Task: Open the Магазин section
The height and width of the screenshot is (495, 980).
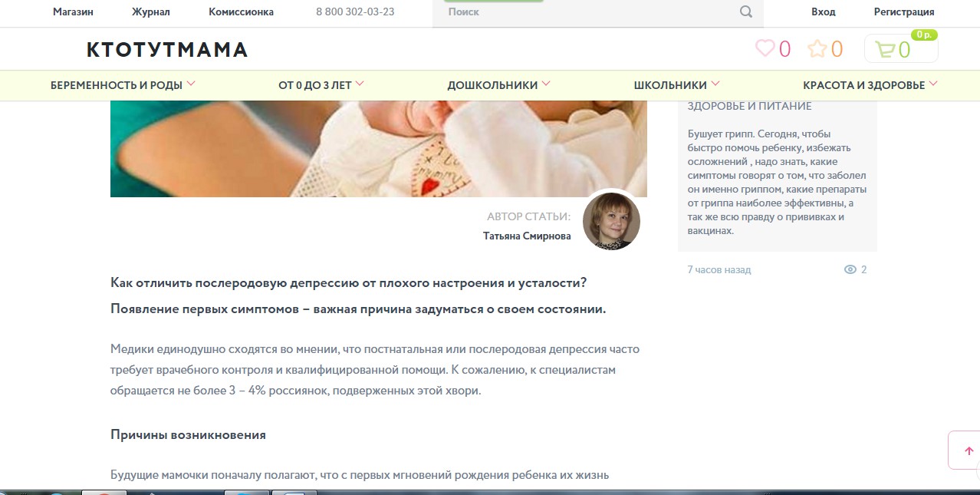Action: click(73, 12)
